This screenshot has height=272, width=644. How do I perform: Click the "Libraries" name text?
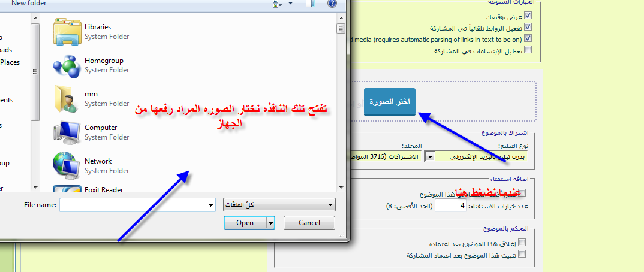tap(98, 27)
